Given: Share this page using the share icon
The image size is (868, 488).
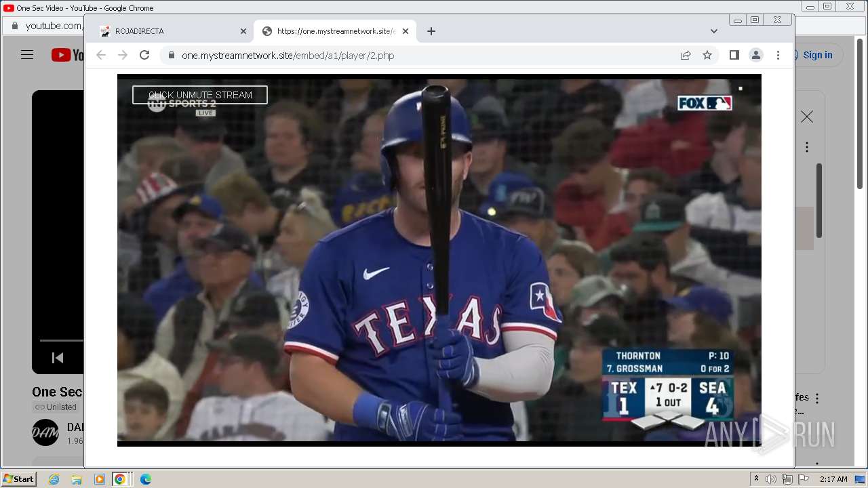Looking at the screenshot, I should click(x=686, y=55).
